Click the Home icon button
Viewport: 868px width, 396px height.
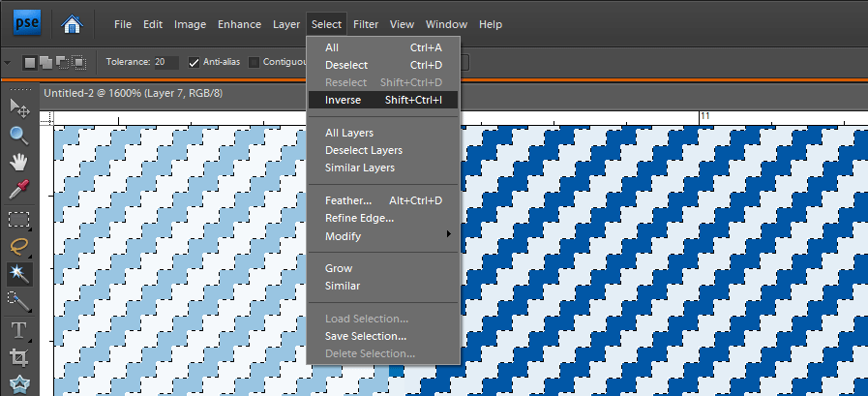[72, 23]
